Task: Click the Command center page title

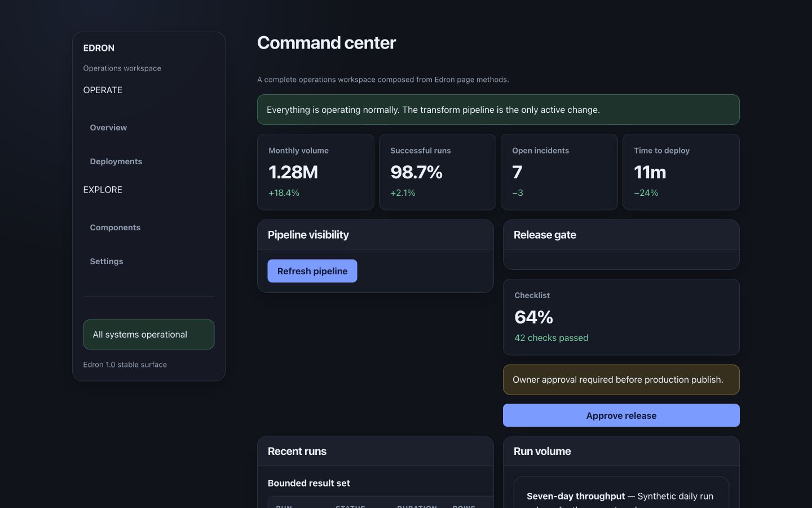Action: coord(326,43)
